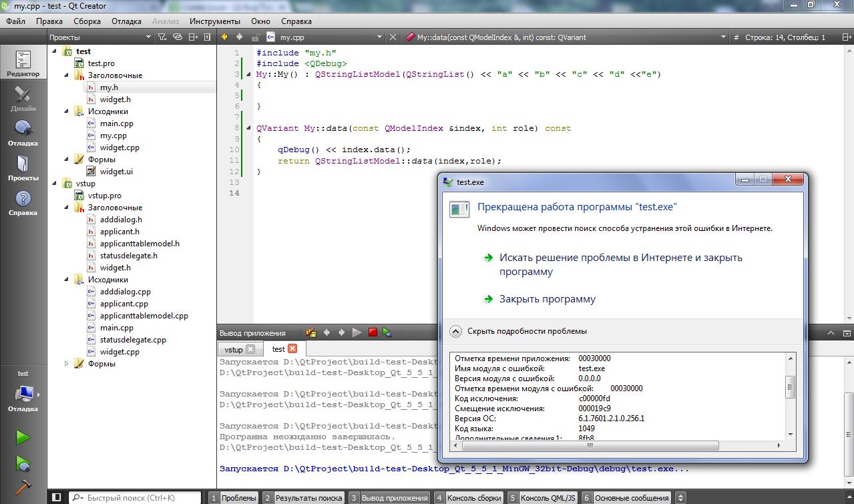The width and height of the screenshot is (854, 504).
Task: Go forward in editor navigation history
Action: (239, 37)
